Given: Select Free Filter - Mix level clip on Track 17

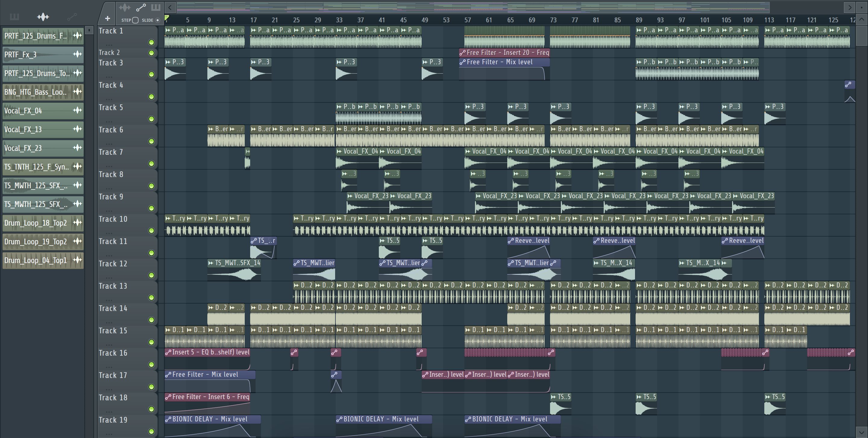Looking at the screenshot, I should [x=209, y=381].
